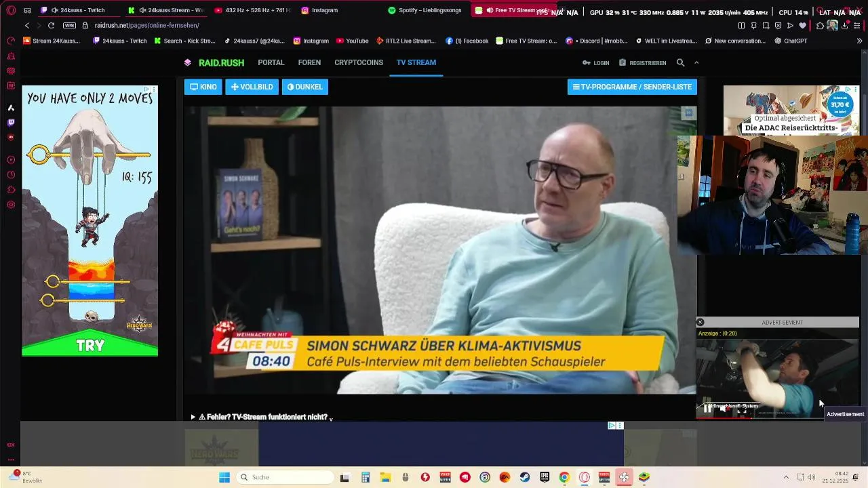Open the YouTube bookmark
The width and height of the screenshot is (868, 488).
click(353, 41)
